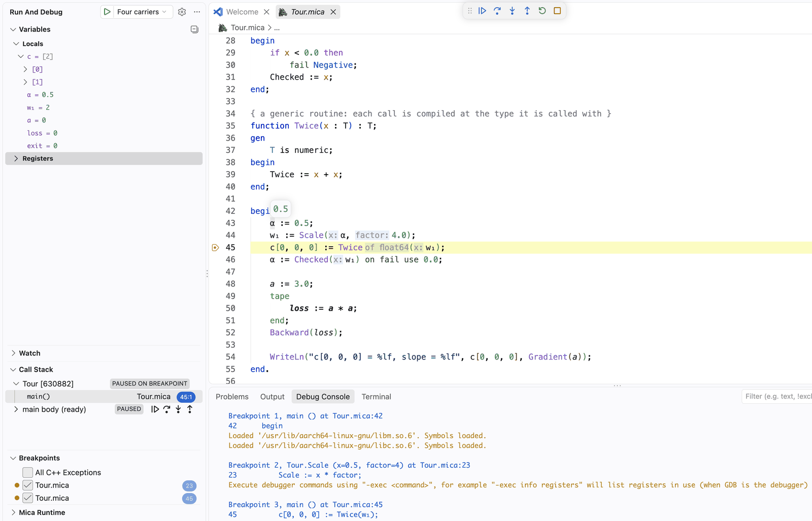
Task: Uncheck the Tour.mica line 45 breakpoint
Action: [x=28, y=498]
